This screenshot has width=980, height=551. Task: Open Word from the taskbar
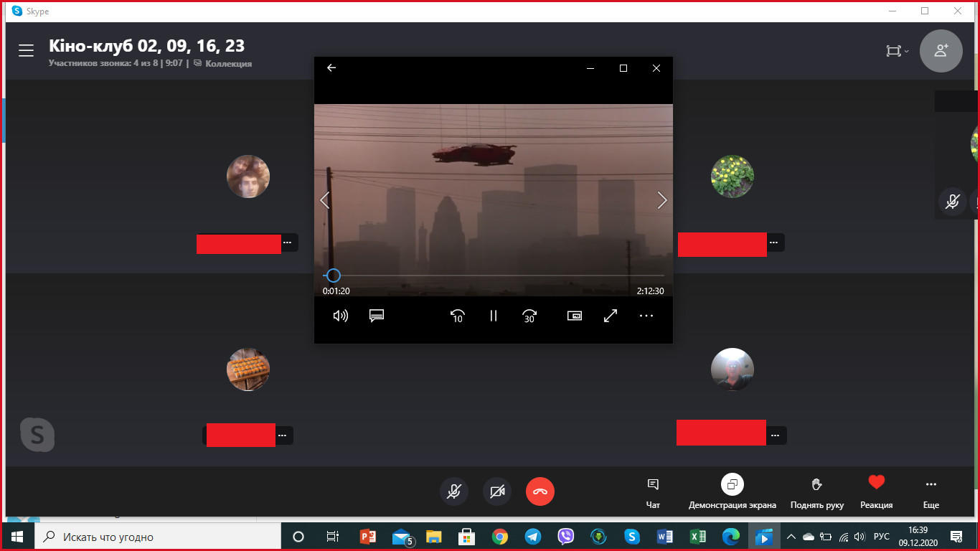[664, 537]
